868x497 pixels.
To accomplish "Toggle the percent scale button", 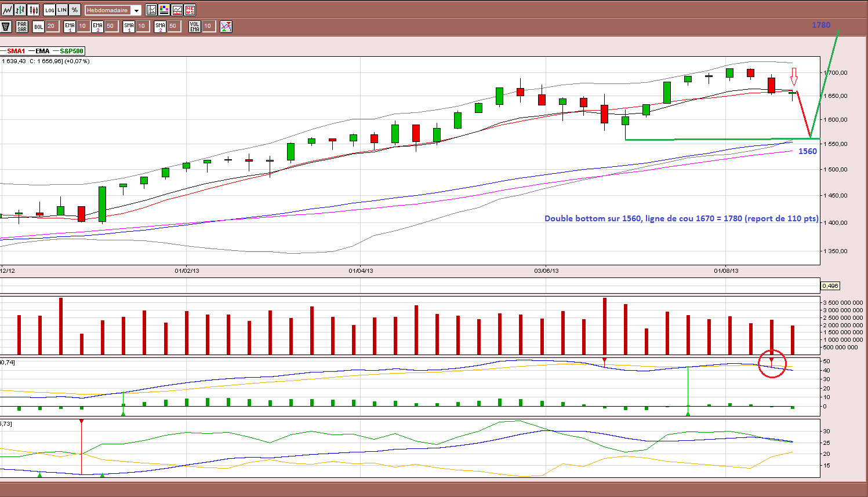I will 75,10.
